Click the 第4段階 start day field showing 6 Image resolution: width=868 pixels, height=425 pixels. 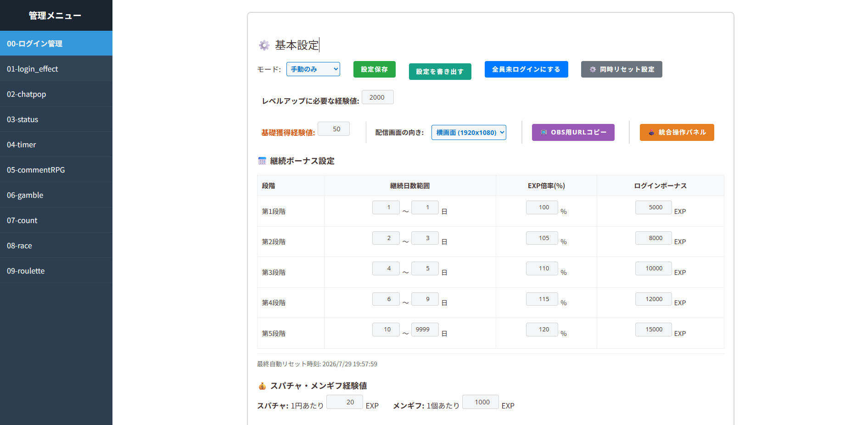point(386,299)
